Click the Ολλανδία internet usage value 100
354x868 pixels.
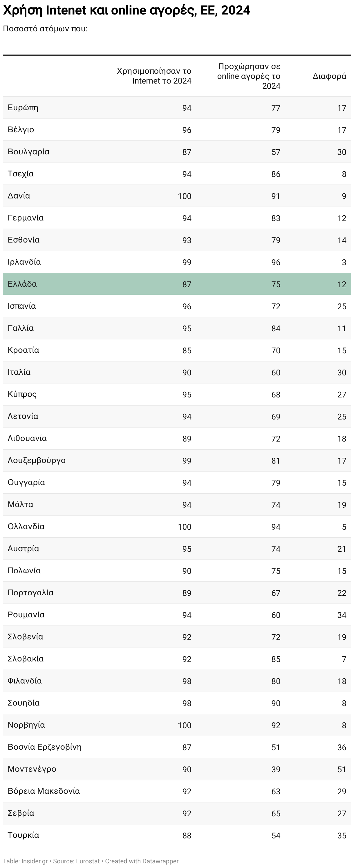click(185, 527)
